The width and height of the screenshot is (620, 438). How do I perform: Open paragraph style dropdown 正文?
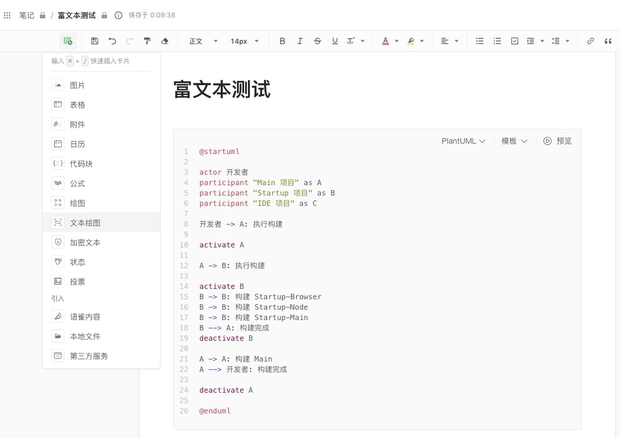pyautogui.click(x=203, y=41)
